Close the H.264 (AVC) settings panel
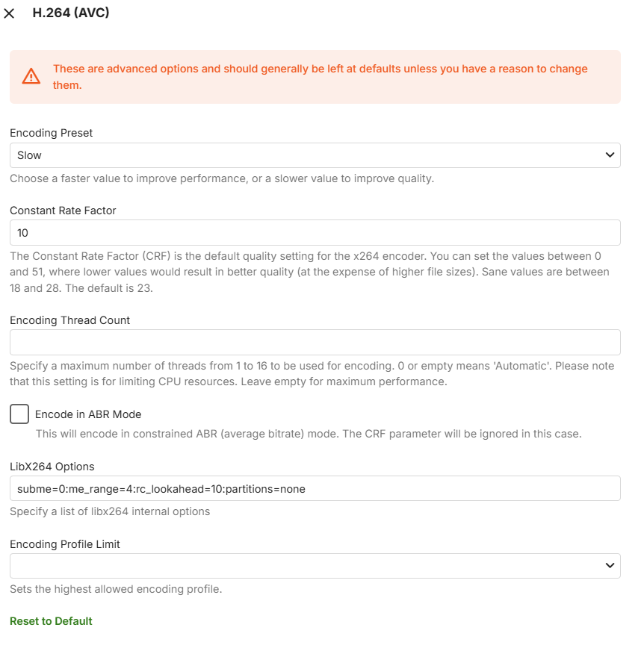Viewport: 644px width, 648px height. (10, 13)
